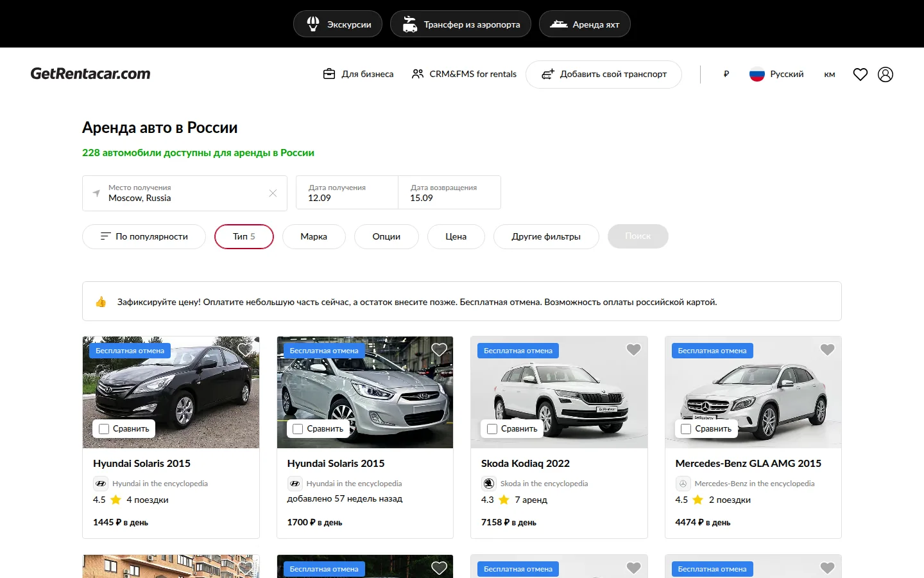Open the user profile icon

coord(886,74)
